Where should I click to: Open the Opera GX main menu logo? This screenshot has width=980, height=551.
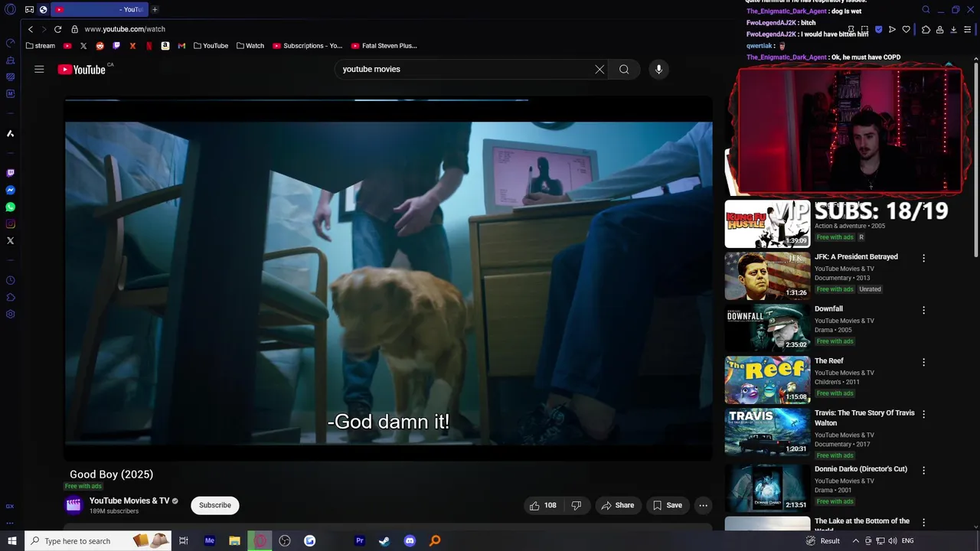[11, 9]
